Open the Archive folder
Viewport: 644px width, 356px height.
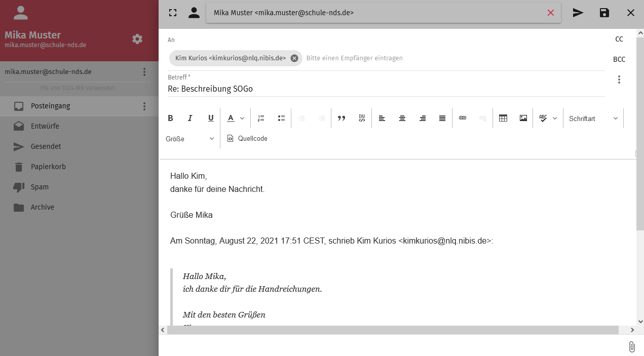click(80, 207)
